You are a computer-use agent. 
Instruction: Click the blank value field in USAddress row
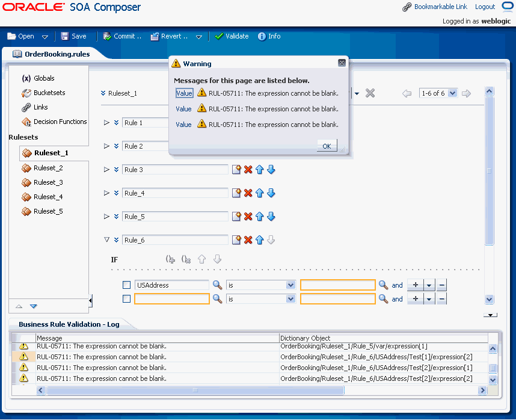coord(338,285)
